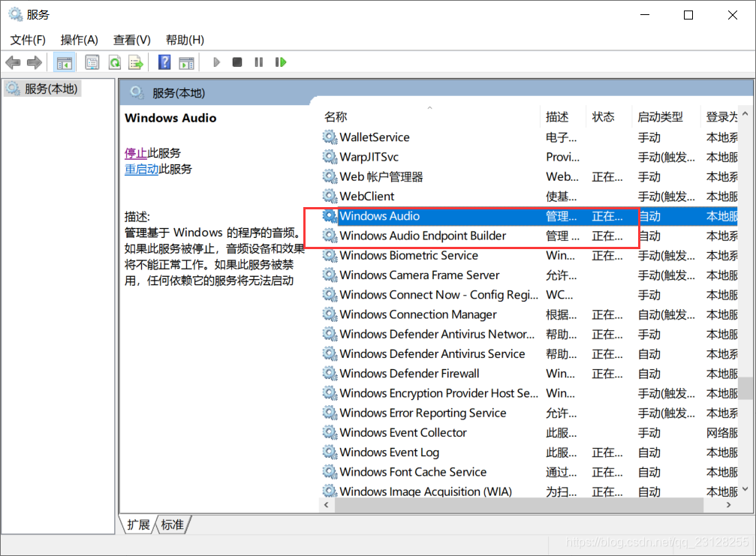Image resolution: width=756 pixels, height=556 pixels.
Task: Open the 操作(A) menu
Action: tap(79, 40)
